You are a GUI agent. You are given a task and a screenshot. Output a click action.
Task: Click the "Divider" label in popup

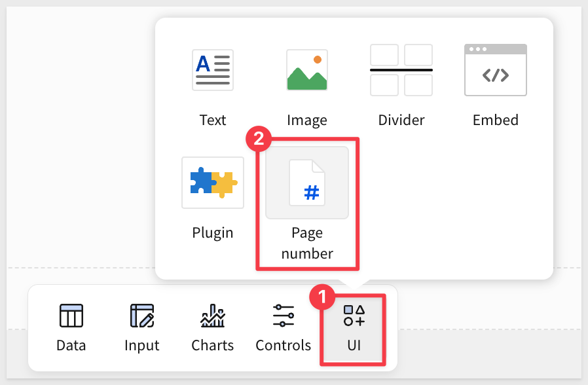401,120
